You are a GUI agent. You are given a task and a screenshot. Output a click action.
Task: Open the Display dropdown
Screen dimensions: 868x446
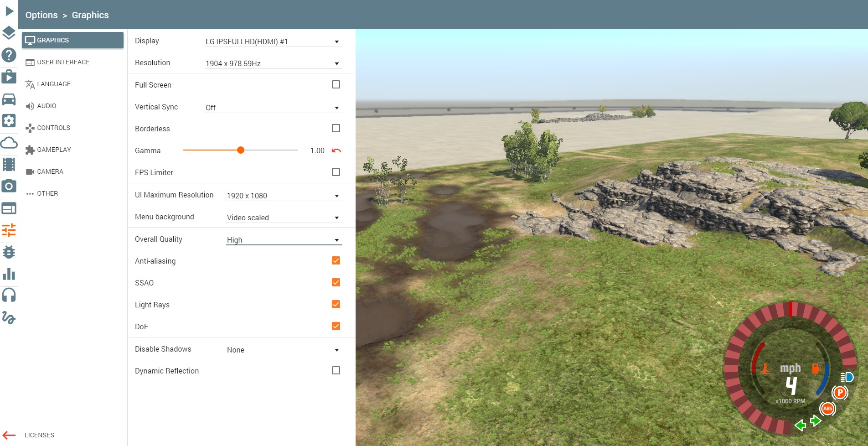(x=273, y=41)
